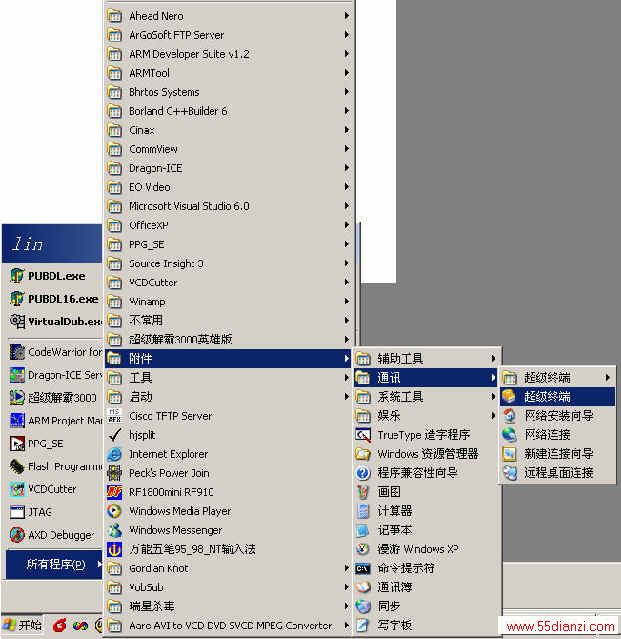
Task: Click the RF1800mini RF910 icon
Action: coord(115,492)
